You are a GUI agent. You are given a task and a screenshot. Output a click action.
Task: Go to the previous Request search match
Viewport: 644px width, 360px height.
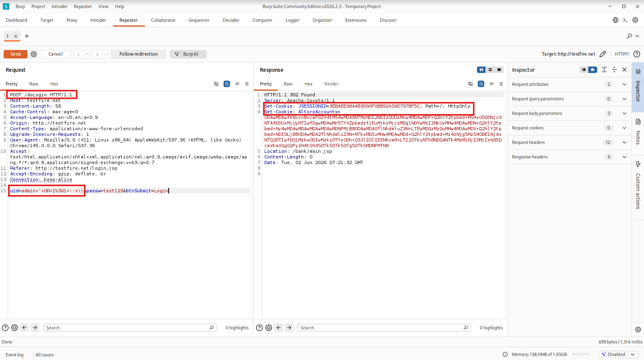(25, 328)
